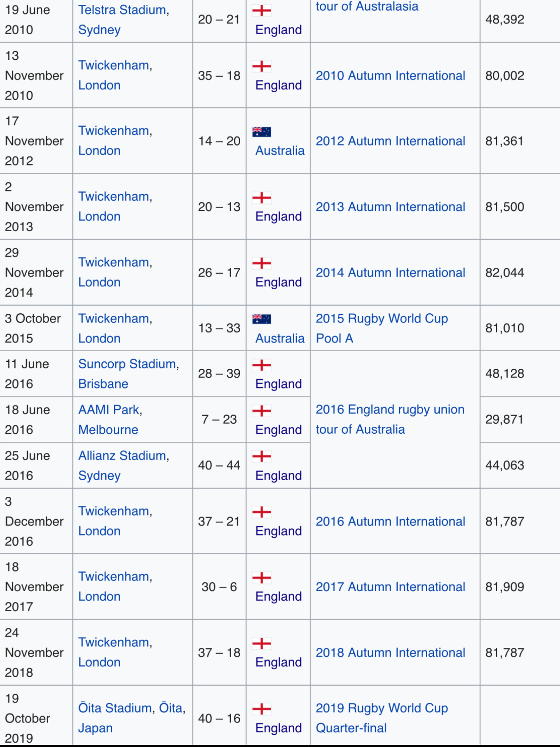Open England link in 11 June 2016 row
This screenshot has height=747, width=560.
(279, 384)
